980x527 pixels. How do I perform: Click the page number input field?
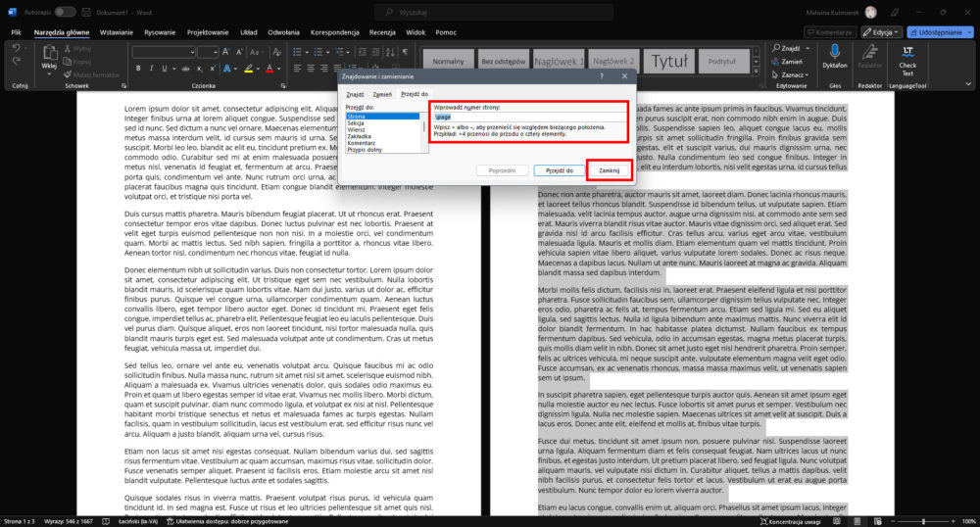coord(530,117)
